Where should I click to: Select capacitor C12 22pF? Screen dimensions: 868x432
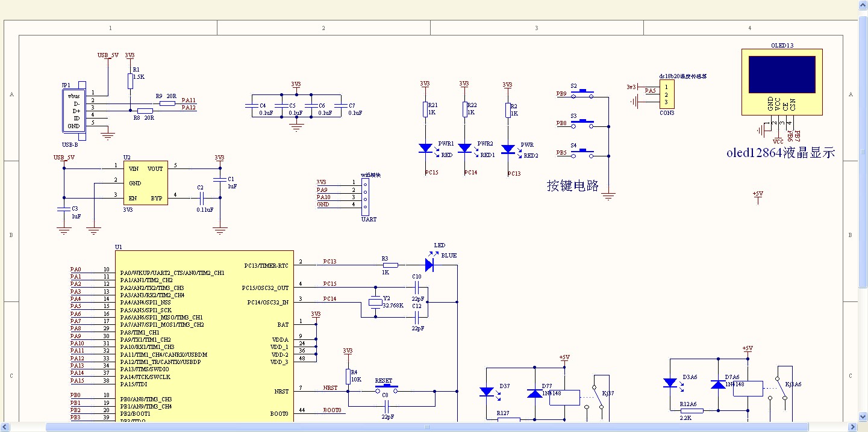tap(417, 317)
